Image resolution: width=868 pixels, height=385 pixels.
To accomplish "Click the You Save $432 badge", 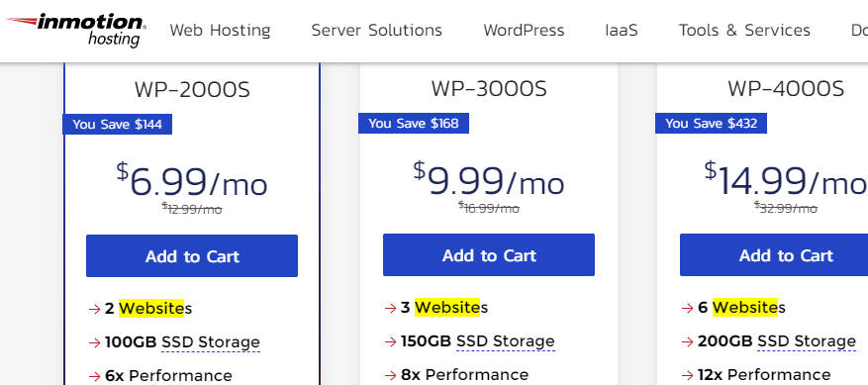I will [711, 123].
